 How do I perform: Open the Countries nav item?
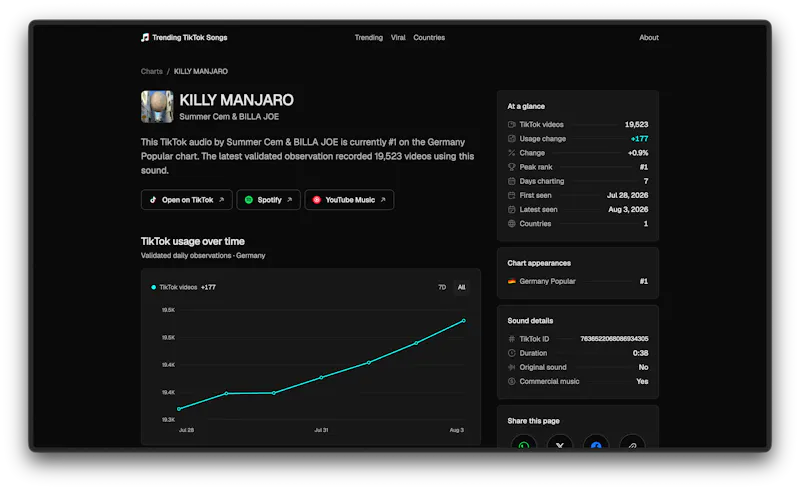coord(429,37)
